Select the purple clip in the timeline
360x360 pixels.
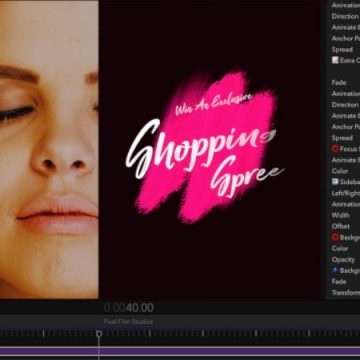(x=180, y=351)
